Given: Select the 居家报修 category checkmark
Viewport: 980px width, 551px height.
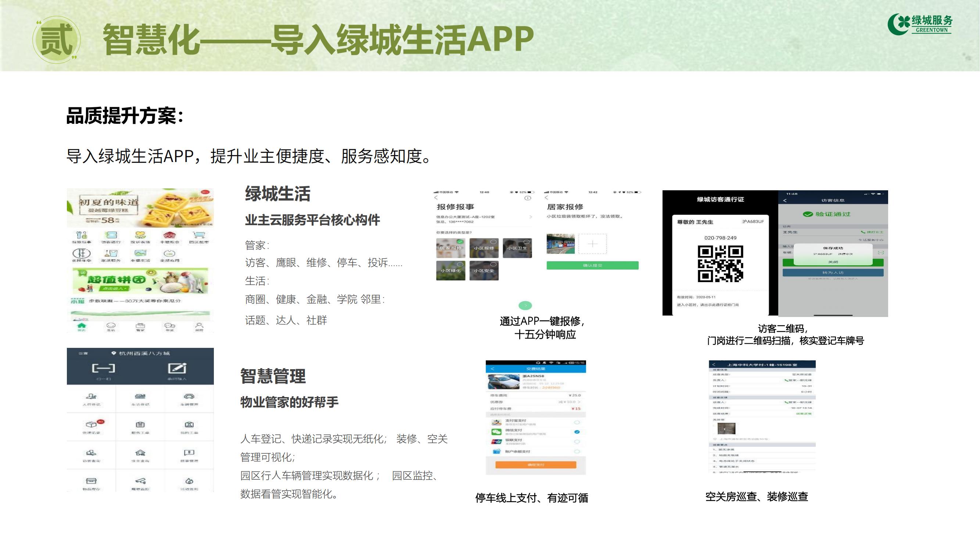Looking at the screenshot, I should [x=460, y=242].
